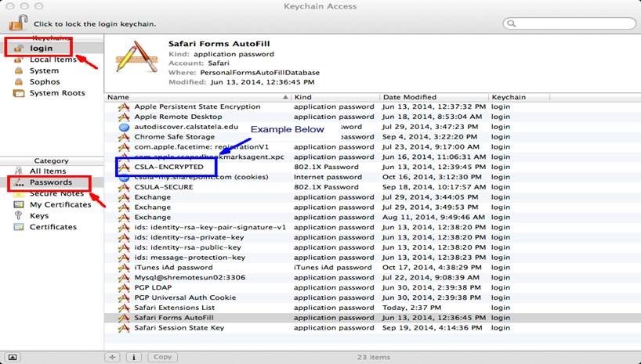Viewport: 641px width, 364px height.
Task: Select the Apple Persistent State Encryption row
Action: pyautogui.click(x=372, y=106)
